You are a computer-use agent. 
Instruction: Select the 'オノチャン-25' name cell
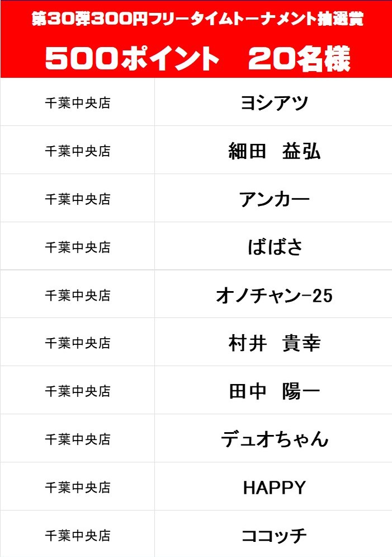(x=274, y=296)
